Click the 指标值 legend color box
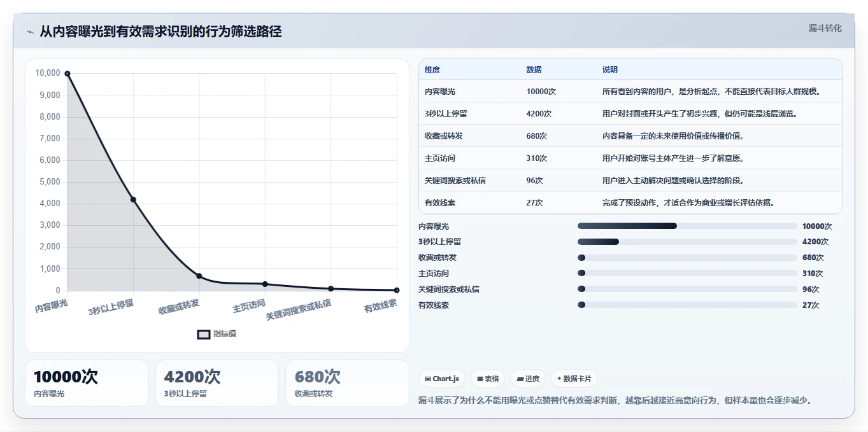 pyautogui.click(x=204, y=334)
